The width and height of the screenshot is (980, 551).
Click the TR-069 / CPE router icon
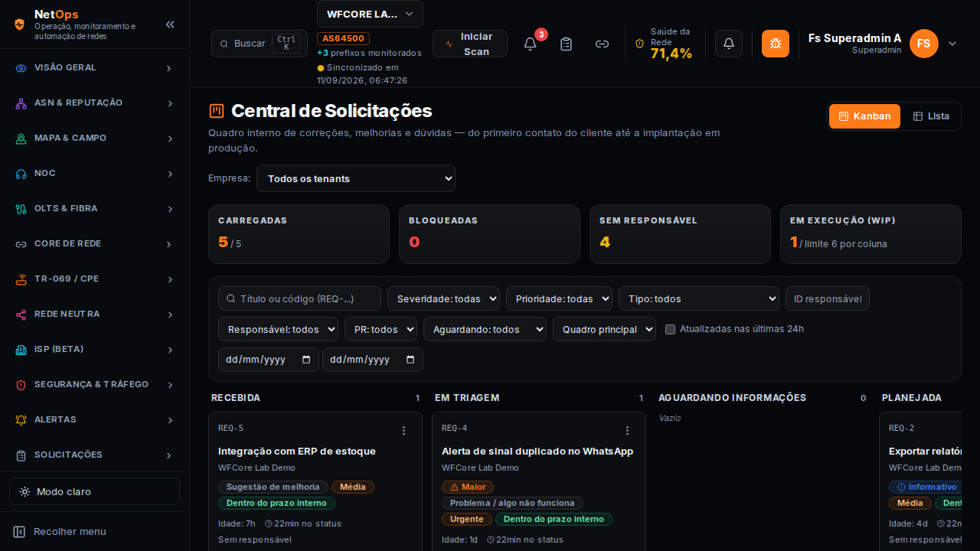[x=21, y=279]
